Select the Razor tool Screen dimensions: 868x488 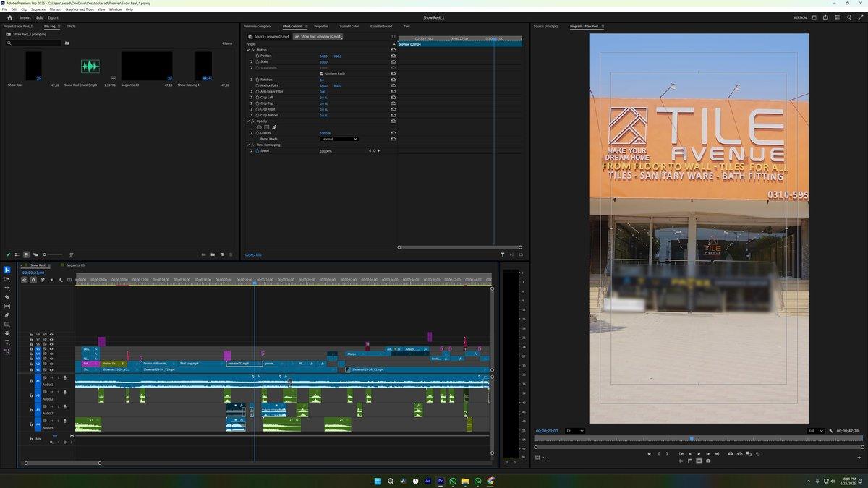click(7, 297)
